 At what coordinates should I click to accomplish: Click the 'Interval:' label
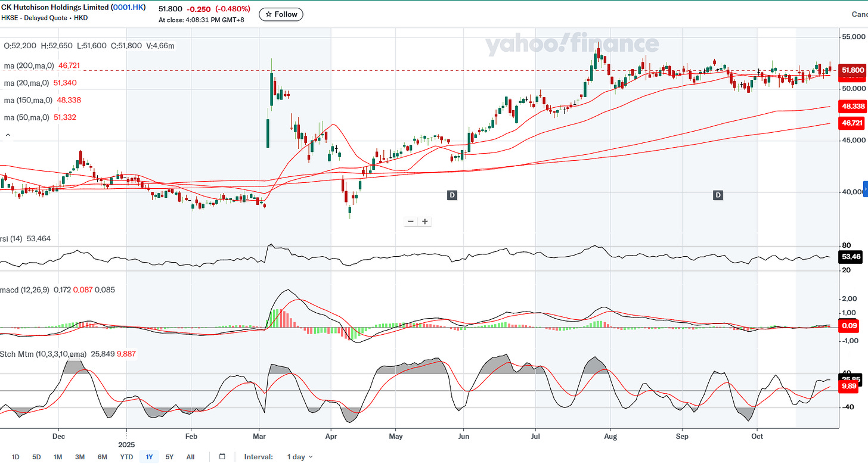[259, 457]
